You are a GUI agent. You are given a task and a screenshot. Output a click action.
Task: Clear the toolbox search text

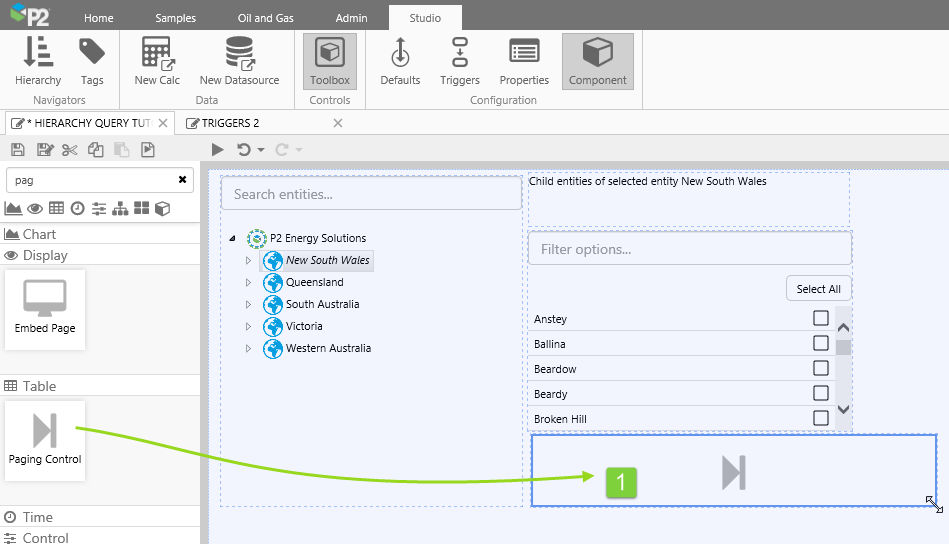click(182, 180)
